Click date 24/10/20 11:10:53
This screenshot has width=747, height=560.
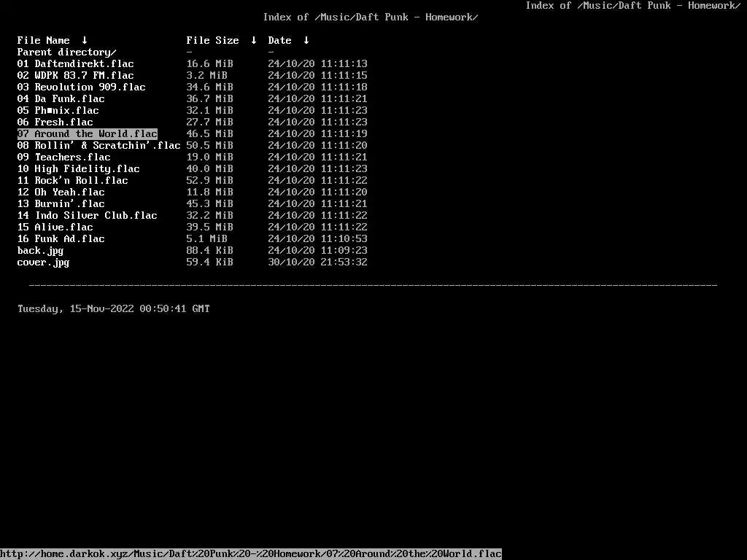pos(317,238)
